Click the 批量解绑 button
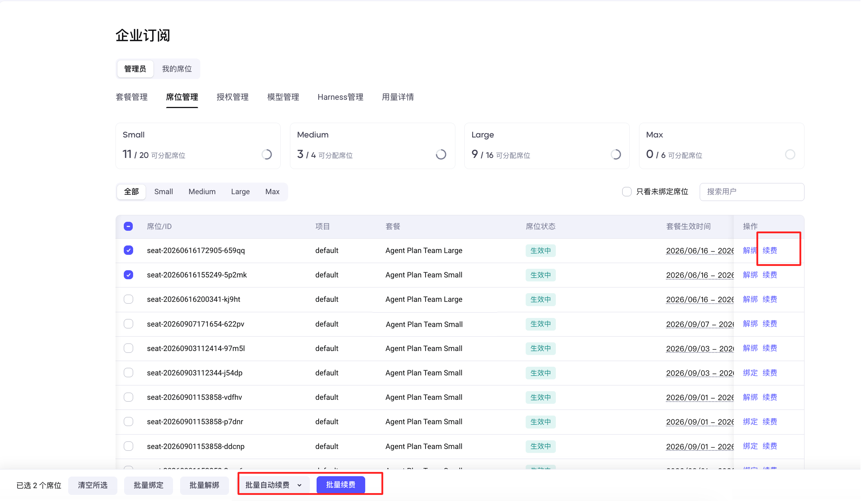 (x=205, y=485)
